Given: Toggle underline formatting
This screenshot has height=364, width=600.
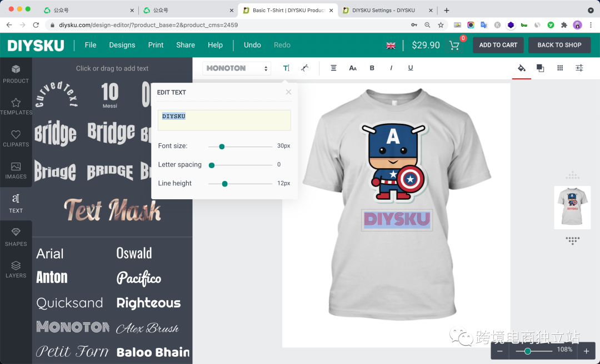Looking at the screenshot, I should (x=410, y=68).
